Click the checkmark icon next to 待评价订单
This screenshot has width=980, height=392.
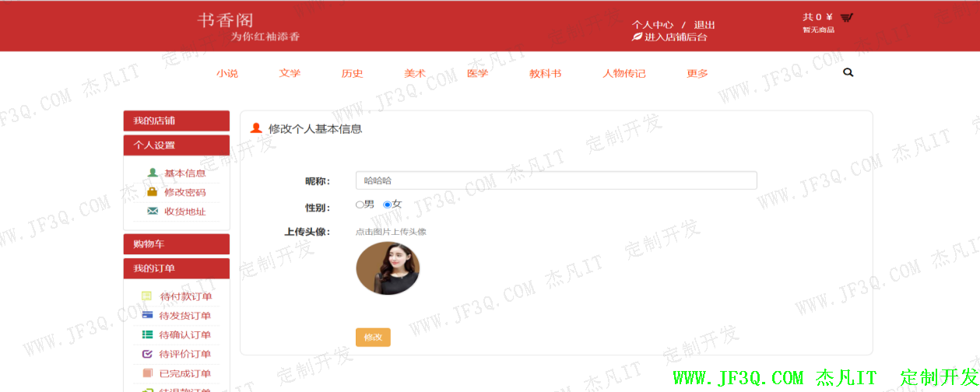[147, 354]
